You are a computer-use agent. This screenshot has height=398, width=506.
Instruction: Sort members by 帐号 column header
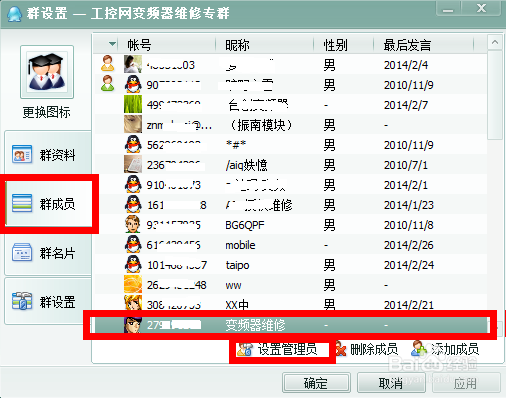(139, 45)
